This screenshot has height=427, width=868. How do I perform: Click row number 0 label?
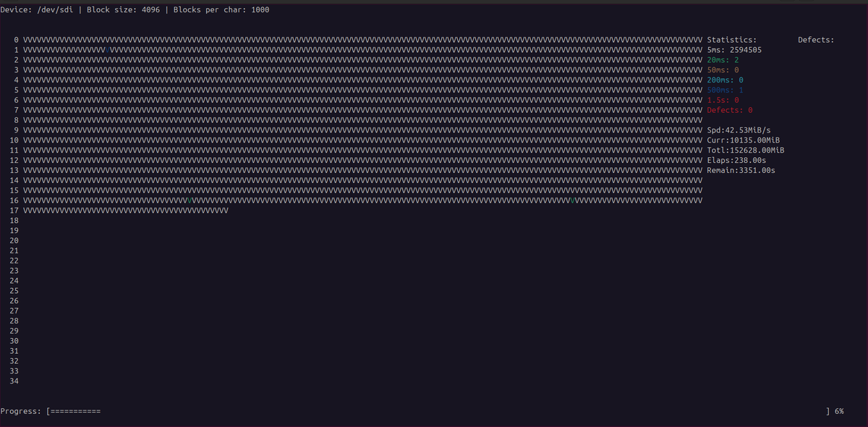click(x=16, y=40)
